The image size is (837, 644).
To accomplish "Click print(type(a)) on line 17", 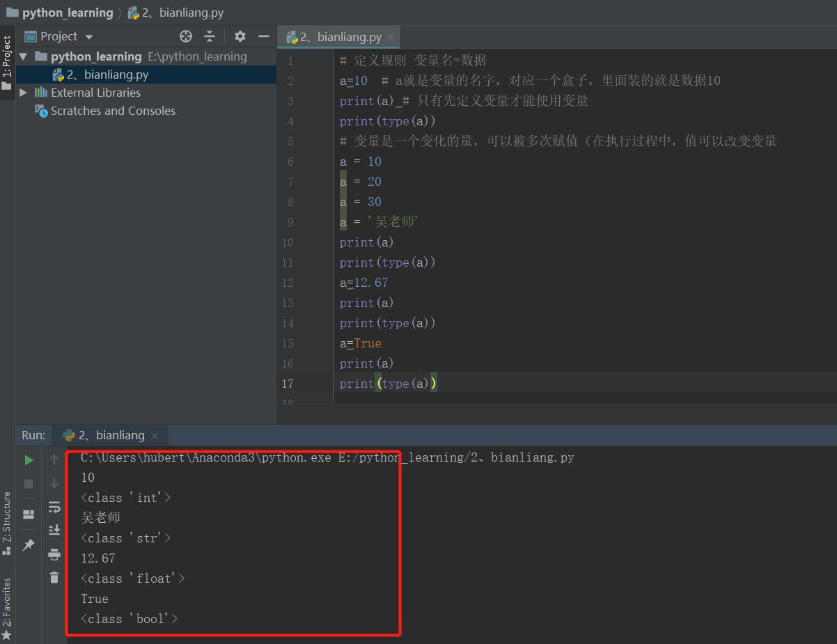I will point(388,384).
